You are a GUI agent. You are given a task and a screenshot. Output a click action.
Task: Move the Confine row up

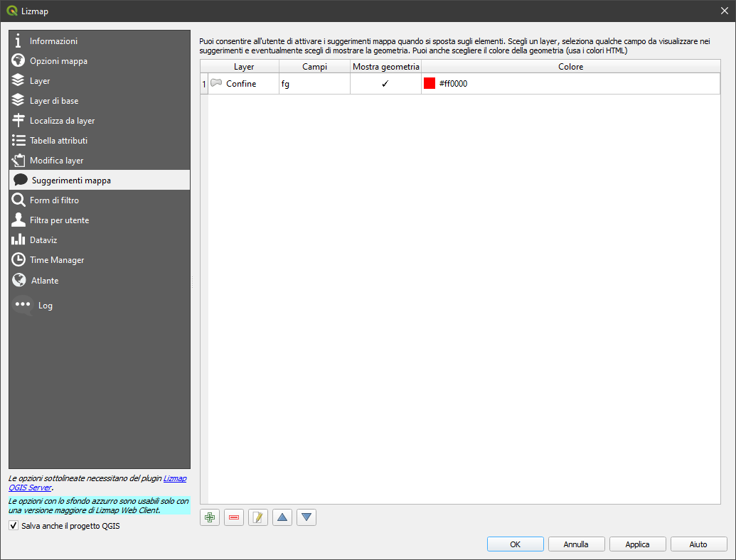pos(282,517)
